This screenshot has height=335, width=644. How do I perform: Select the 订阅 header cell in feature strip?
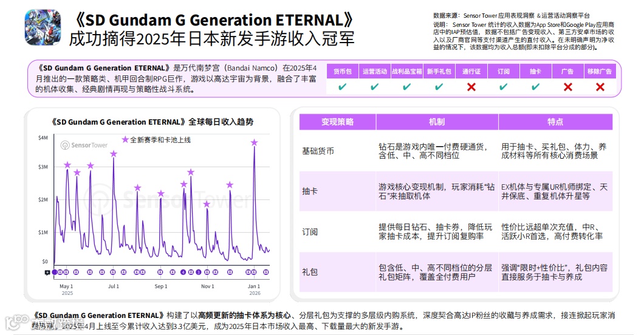click(x=504, y=71)
